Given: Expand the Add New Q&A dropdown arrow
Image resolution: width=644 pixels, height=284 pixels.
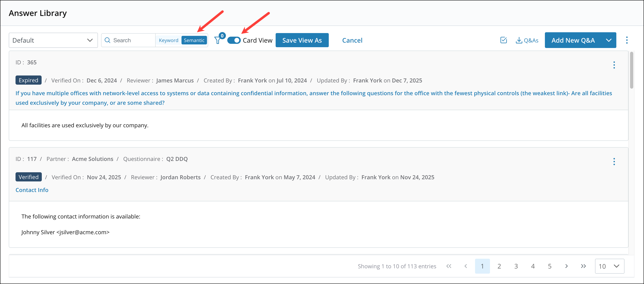Looking at the screenshot, I should click(609, 40).
